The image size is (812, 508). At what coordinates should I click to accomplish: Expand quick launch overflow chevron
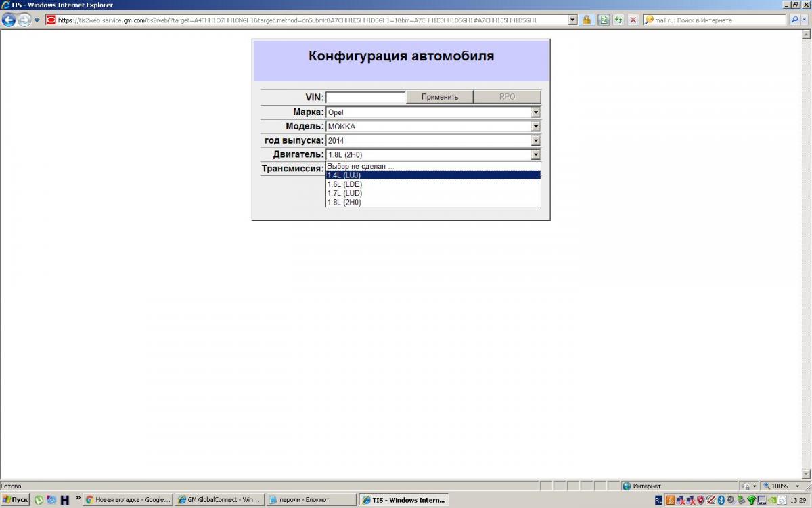tap(78, 498)
